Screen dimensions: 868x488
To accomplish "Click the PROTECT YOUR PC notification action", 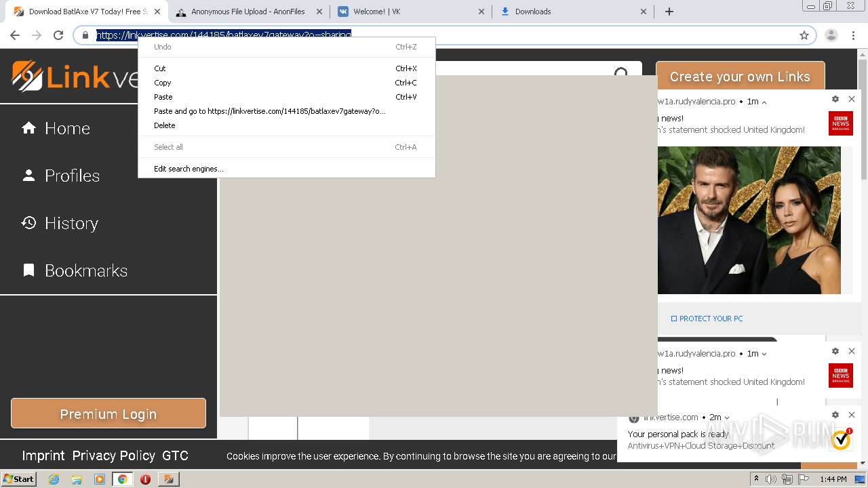I will (x=707, y=319).
